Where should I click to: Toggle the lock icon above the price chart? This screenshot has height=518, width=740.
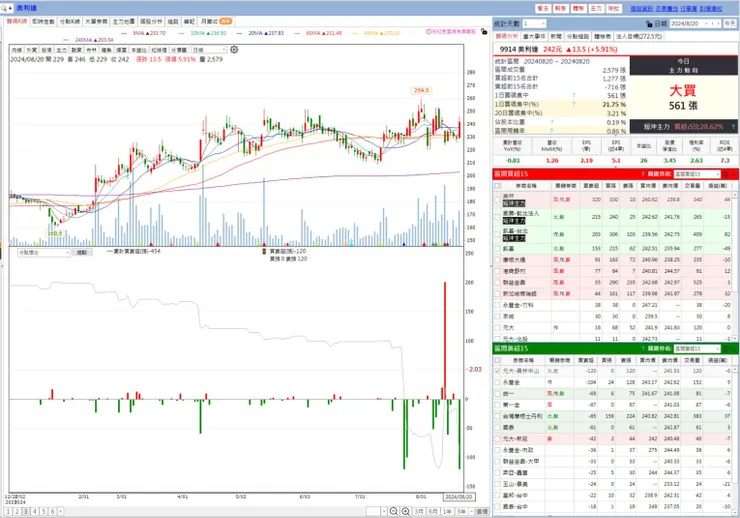(484, 32)
